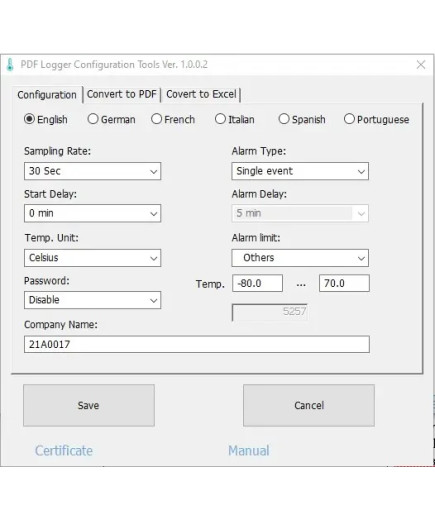435x521 pixels.
Task: Click the Start Delay label
Action: click(x=50, y=194)
